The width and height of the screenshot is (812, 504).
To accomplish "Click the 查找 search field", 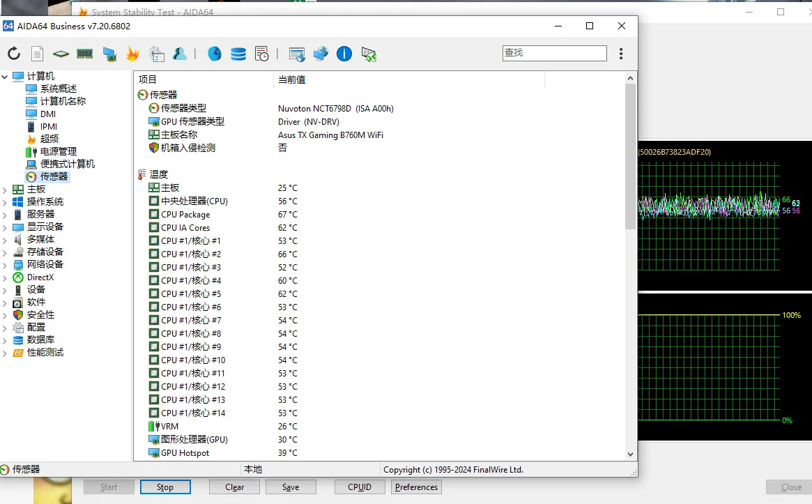I will [554, 53].
